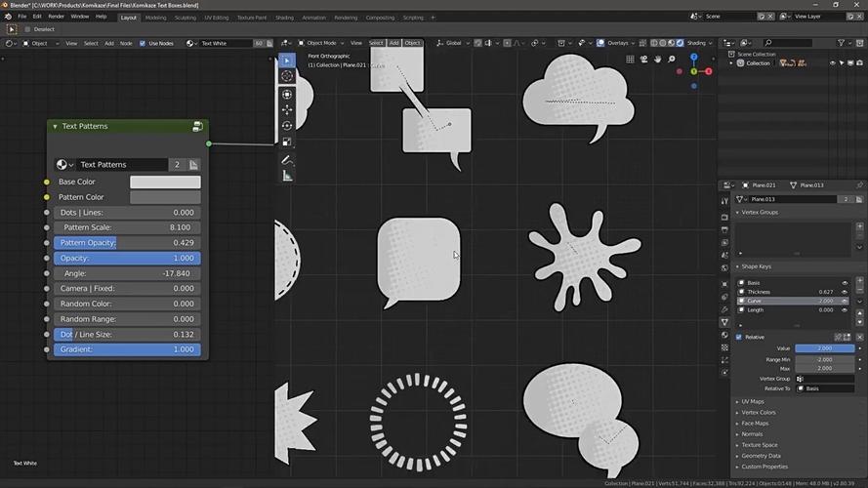This screenshot has width=868, height=488.
Task: Toggle the Basis shape key checkbox
Action: 845,283
